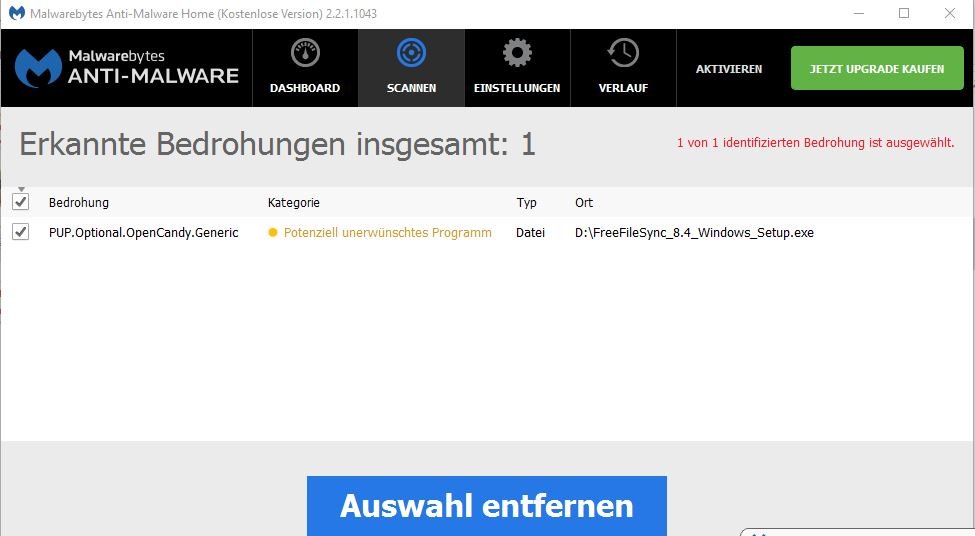Click the yellow category indicator dot
Viewport: 975px width, 536px height.
click(x=272, y=233)
